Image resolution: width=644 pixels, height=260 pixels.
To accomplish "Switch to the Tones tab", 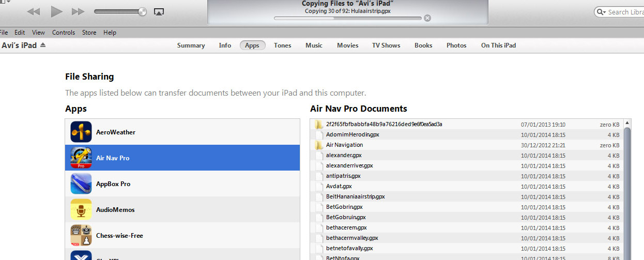I will tap(282, 45).
